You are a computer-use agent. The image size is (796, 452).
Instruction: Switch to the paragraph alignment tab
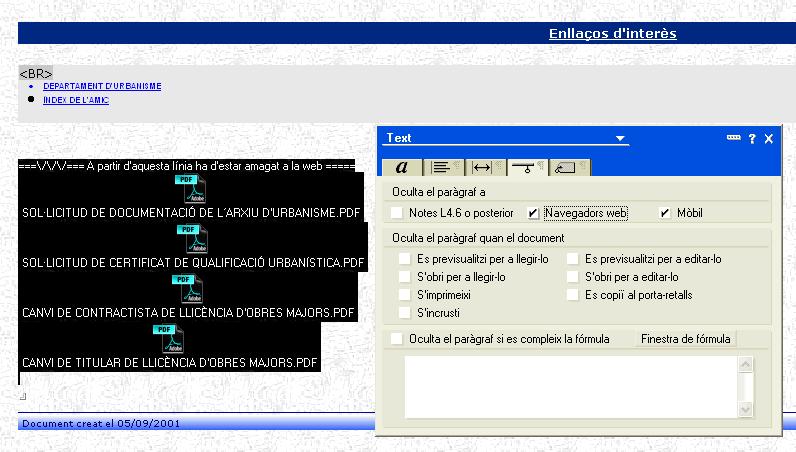(443, 167)
